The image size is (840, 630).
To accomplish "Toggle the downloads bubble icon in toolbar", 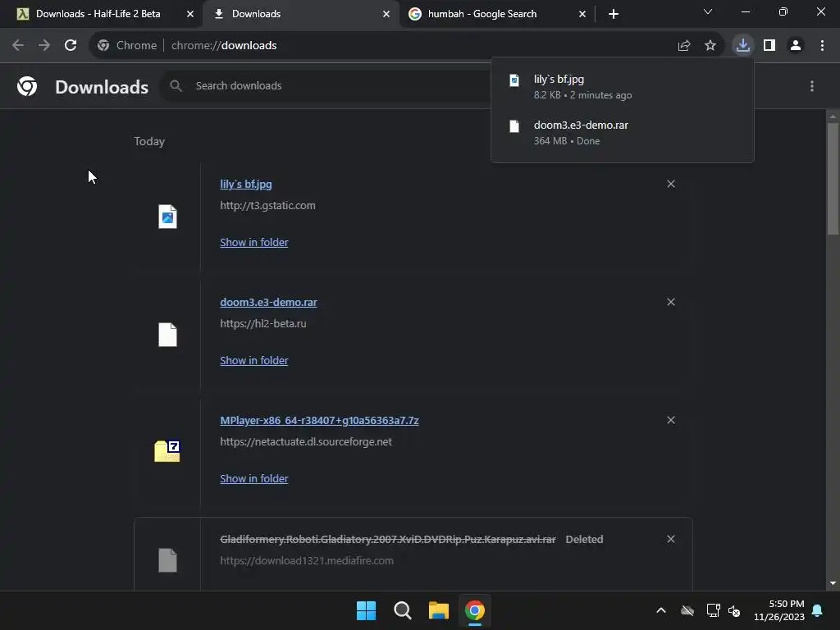I will (x=743, y=46).
